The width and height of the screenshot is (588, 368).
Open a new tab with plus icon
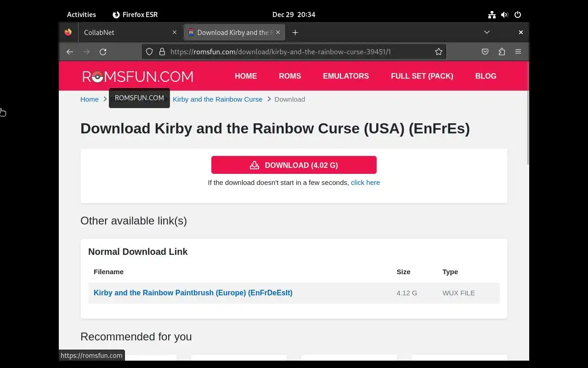tap(295, 32)
